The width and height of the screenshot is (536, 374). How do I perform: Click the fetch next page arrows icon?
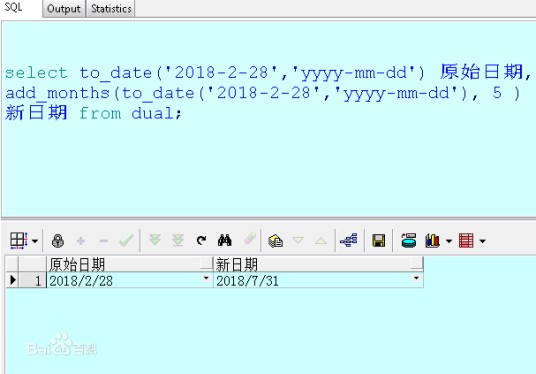pos(155,240)
